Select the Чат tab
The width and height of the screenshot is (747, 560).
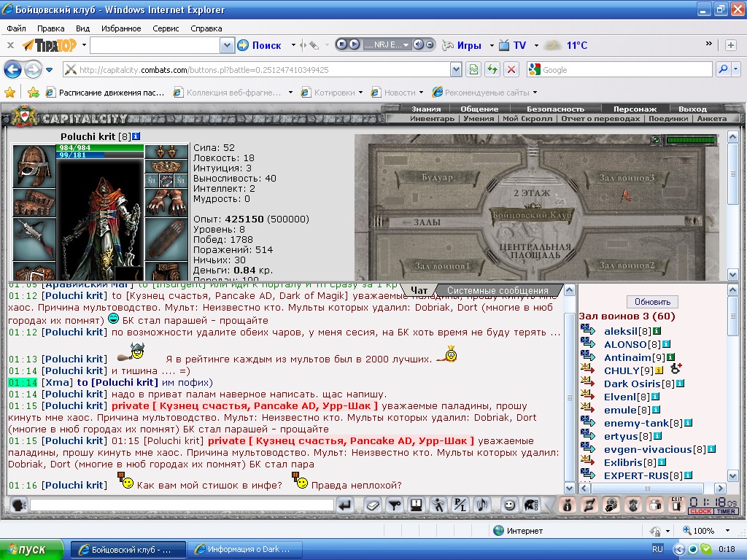coord(419,290)
